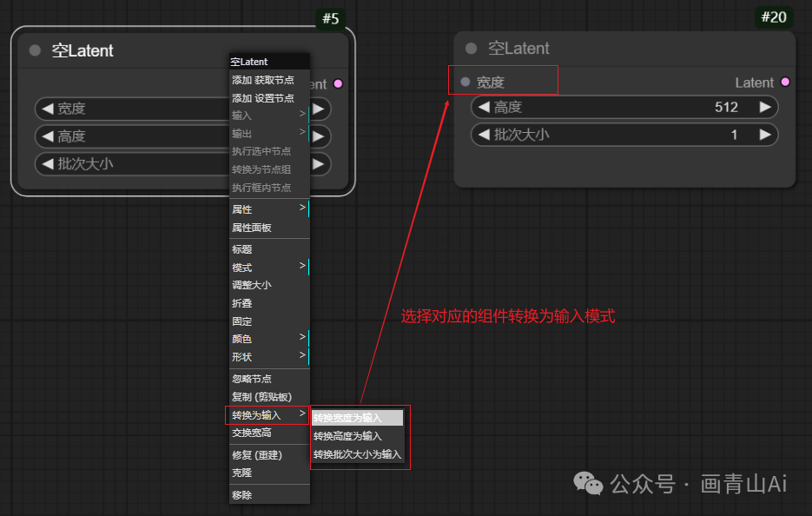
Task: Select 添加 获取节点 in context menu
Action: coord(269,80)
